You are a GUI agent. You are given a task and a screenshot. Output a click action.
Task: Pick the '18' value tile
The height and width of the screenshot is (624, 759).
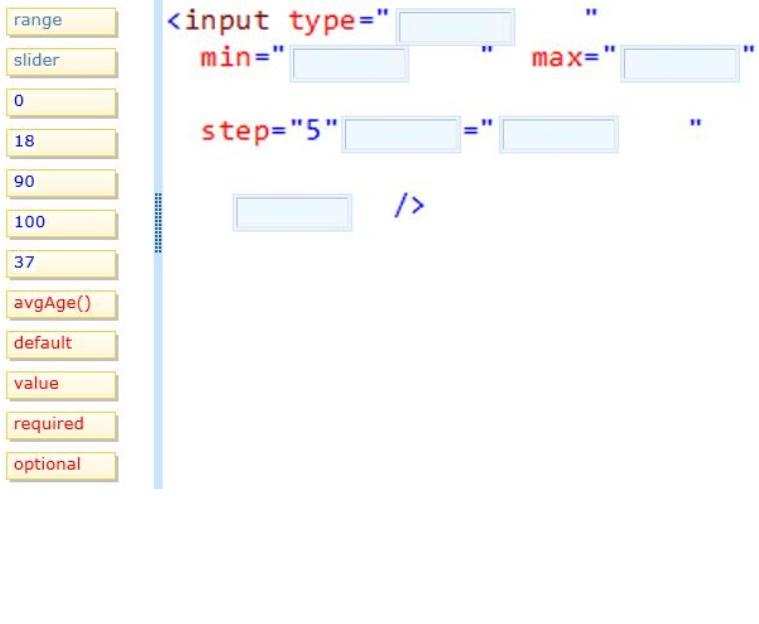(61, 143)
